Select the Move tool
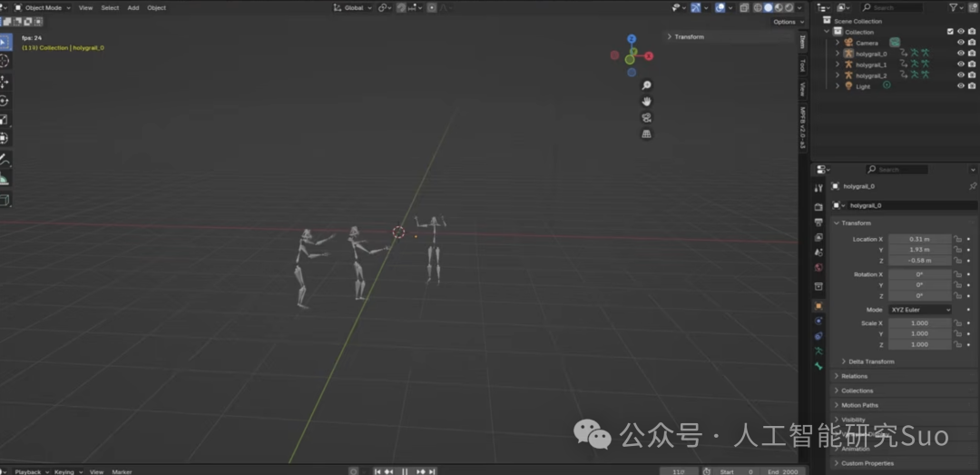 pos(5,82)
